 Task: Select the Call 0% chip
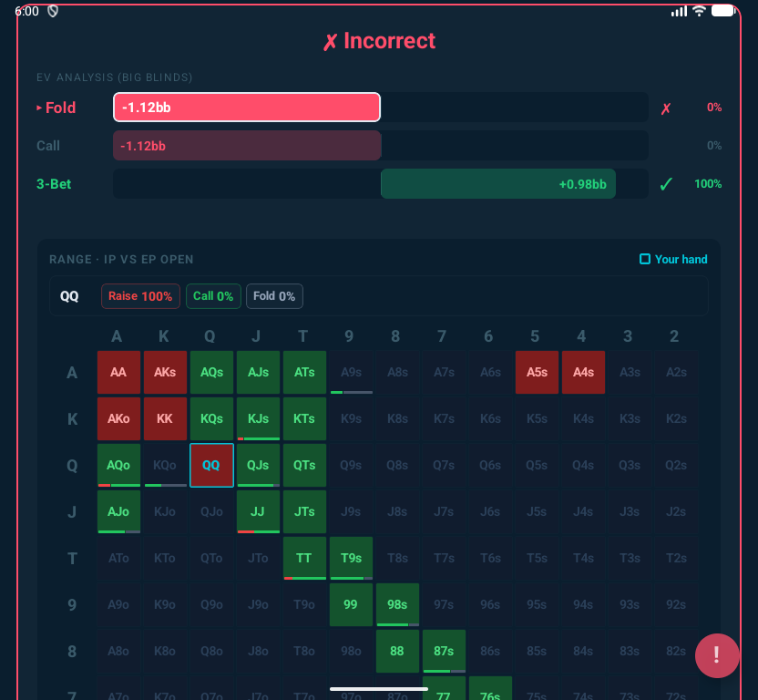tap(213, 296)
